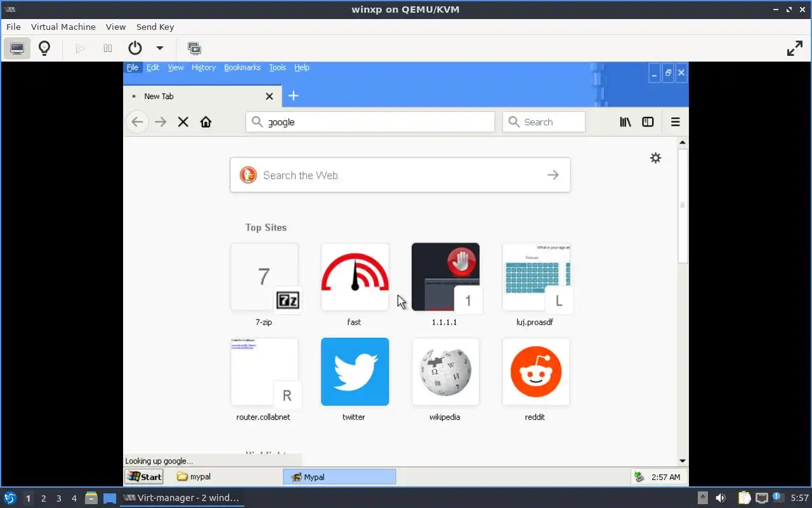This screenshot has height=508, width=812.
Task: Open the host tray clipboard icon
Action: click(743, 498)
